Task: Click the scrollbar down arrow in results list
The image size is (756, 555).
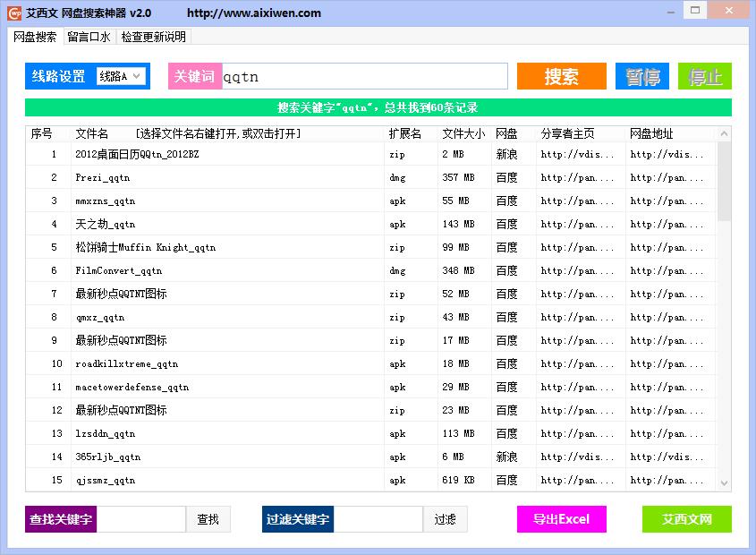Action: click(724, 482)
